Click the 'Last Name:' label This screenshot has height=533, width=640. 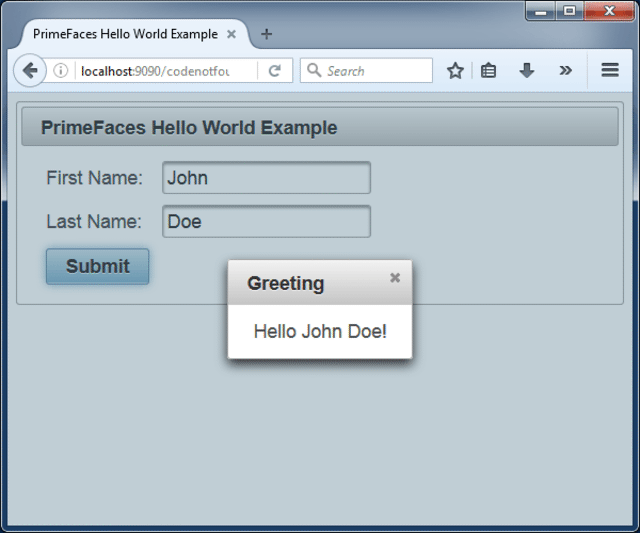coord(94,221)
